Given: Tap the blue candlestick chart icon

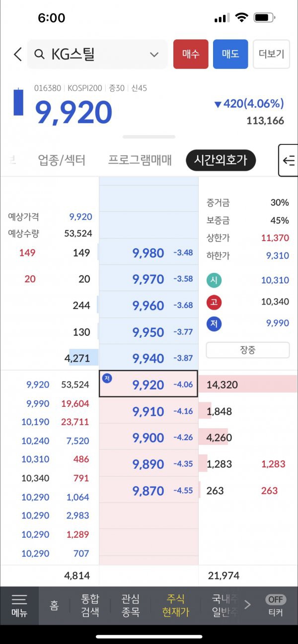Looking at the screenshot, I should pos(18,101).
